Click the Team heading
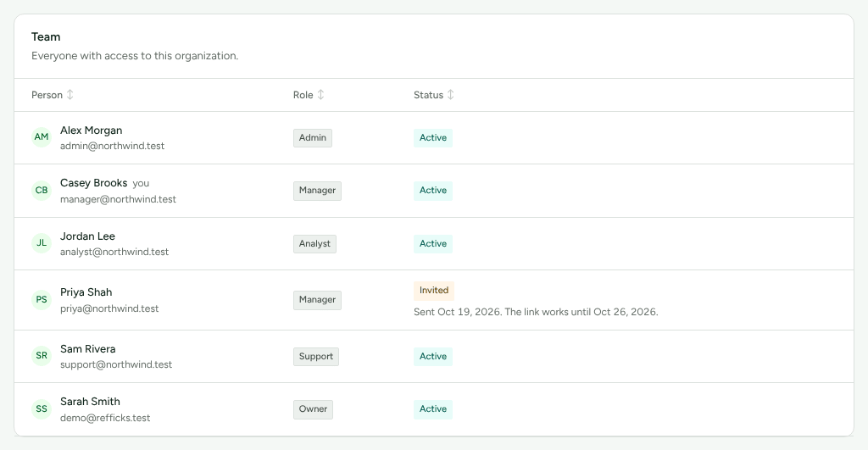This screenshot has width=868, height=450. pos(46,37)
